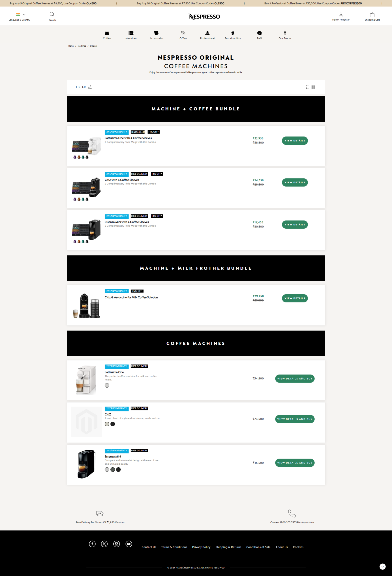The width and height of the screenshot is (392, 576).
Task: Select the black color swatch for CitiZ
Action: 113,424
